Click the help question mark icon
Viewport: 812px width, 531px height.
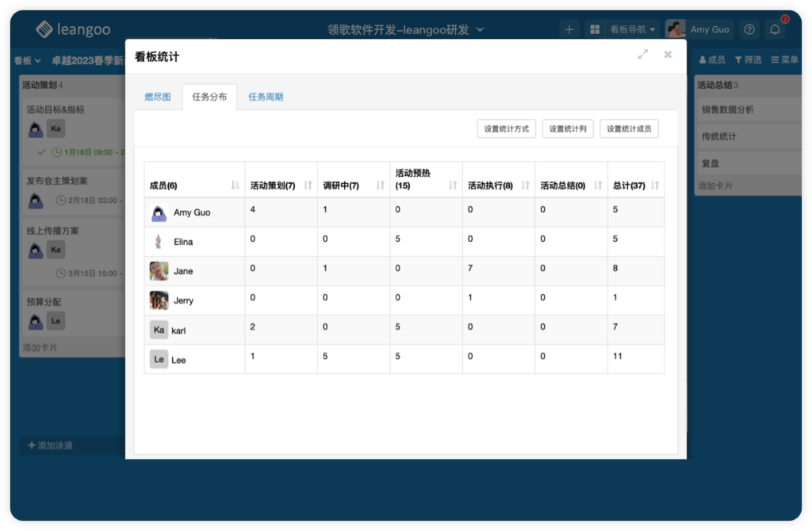(749, 29)
